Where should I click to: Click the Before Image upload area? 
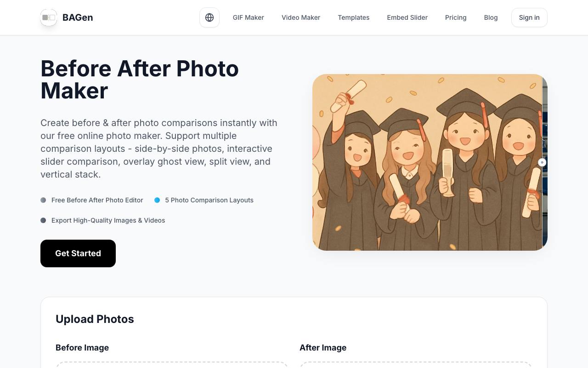(x=172, y=365)
